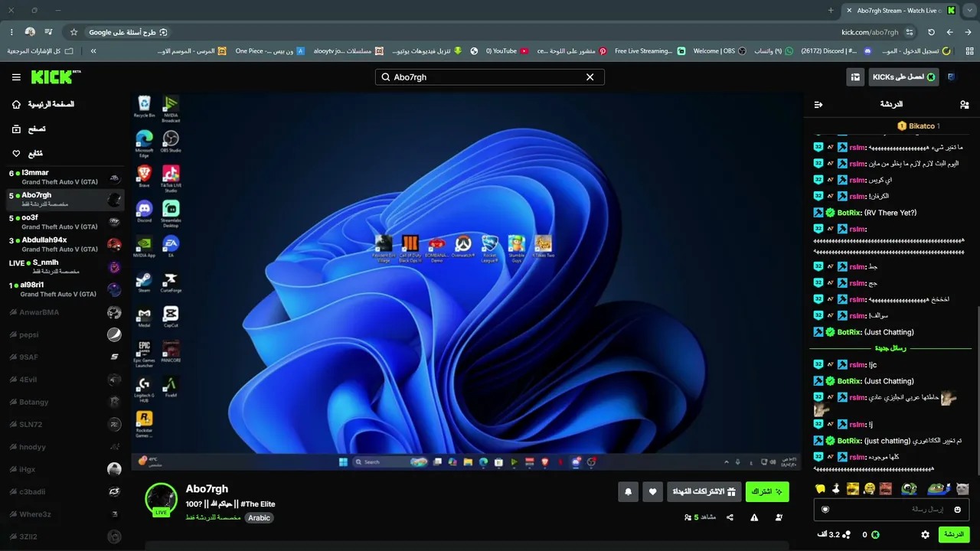980x551 pixels.
Task: Click kick.com/abo7rgh address bar
Action: pos(870,32)
